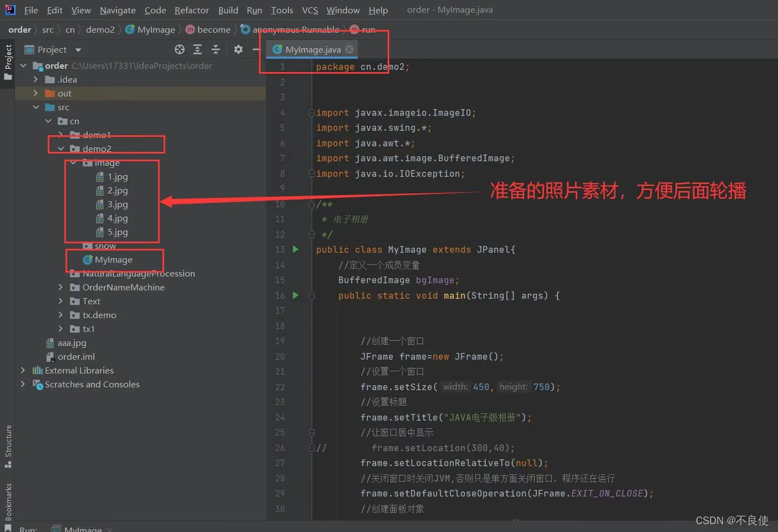Image resolution: width=778 pixels, height=532 pixels.
Task: Open the Tools menu
Action: 282,10
